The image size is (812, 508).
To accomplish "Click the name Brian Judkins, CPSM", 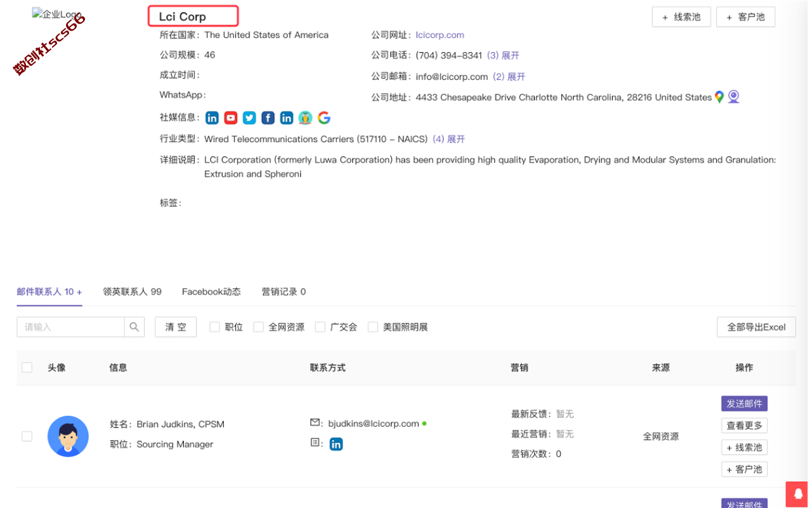I will [x=181, y=424].
